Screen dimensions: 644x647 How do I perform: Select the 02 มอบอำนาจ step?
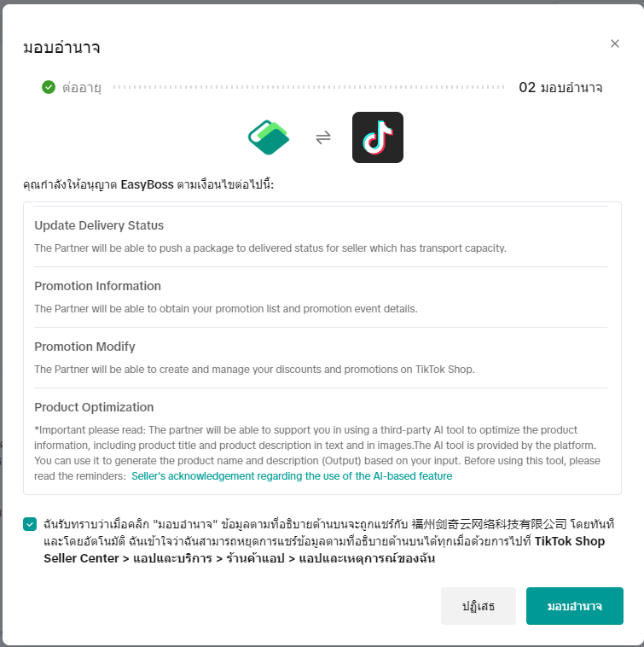tap(560, 87)
